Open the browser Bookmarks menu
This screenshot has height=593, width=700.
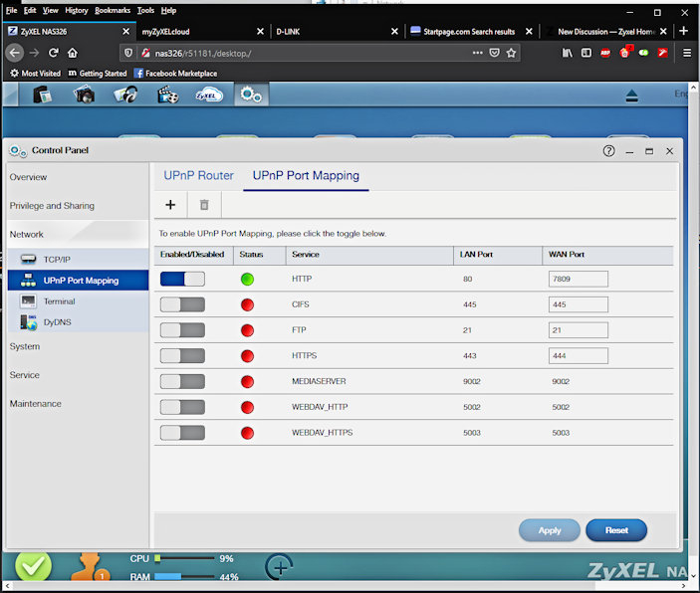(113, 10)
